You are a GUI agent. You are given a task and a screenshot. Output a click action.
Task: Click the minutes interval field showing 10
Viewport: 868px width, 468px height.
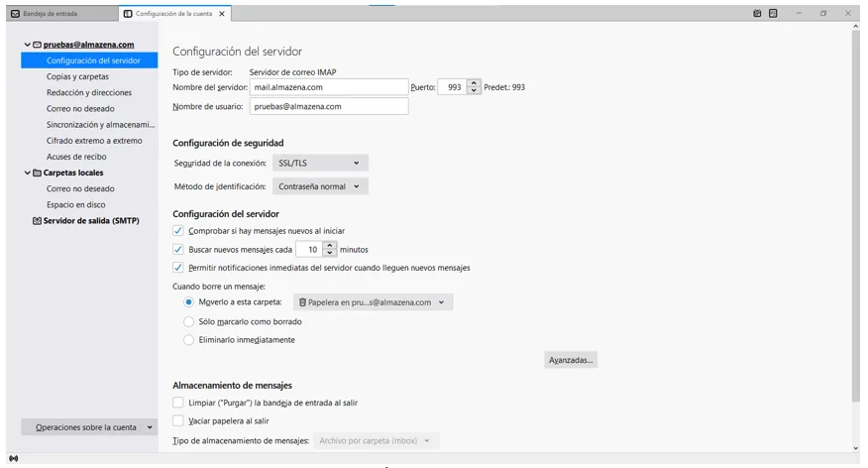(x=310, y=249)
